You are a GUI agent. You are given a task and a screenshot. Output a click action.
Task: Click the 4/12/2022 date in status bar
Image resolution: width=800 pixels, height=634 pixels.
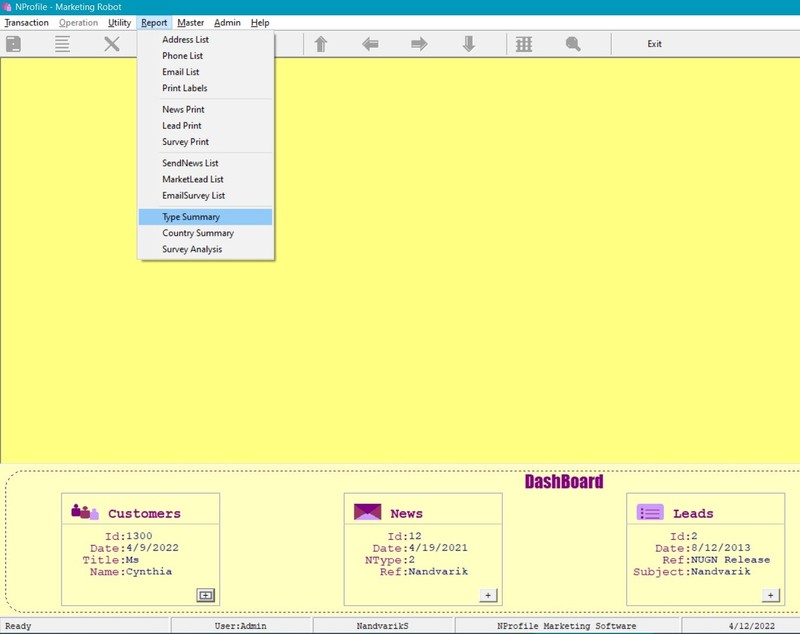(752, 626)
